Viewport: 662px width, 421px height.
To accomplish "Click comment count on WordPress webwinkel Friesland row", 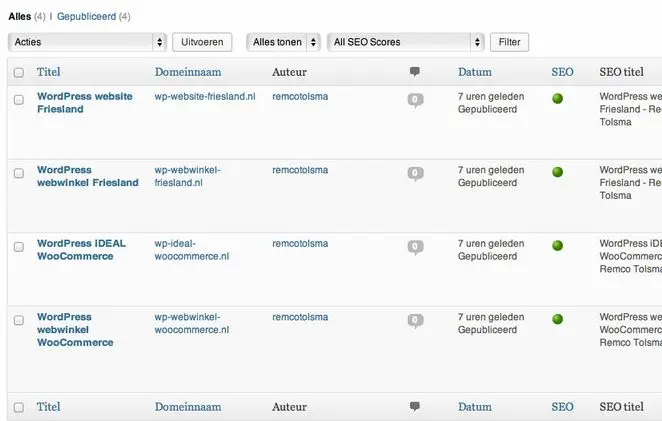I will (x=415, y=174).
